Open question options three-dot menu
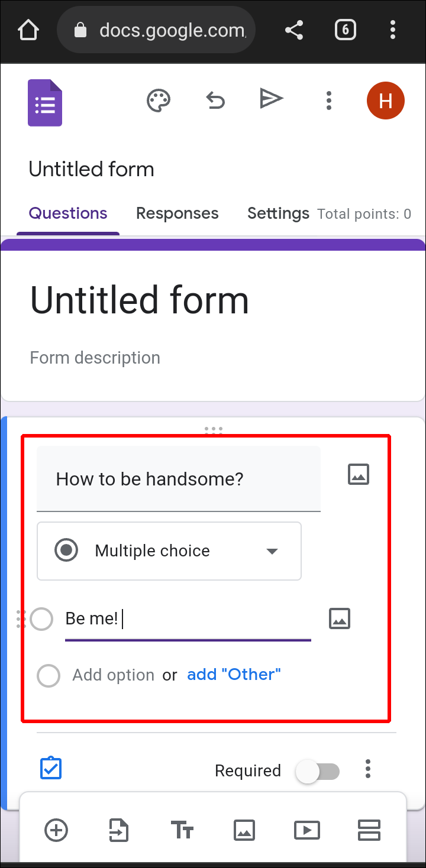 click(368, 769)
